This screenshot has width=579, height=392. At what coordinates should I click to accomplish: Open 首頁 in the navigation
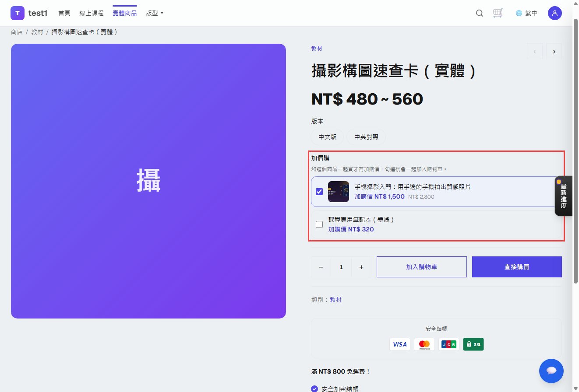click(x=64, y=13)
